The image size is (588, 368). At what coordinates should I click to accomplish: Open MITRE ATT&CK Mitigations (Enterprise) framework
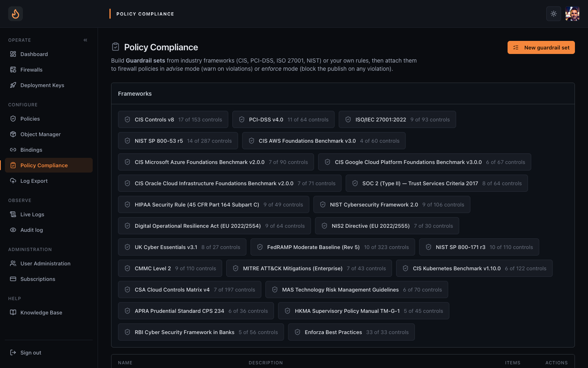(309, 268)
